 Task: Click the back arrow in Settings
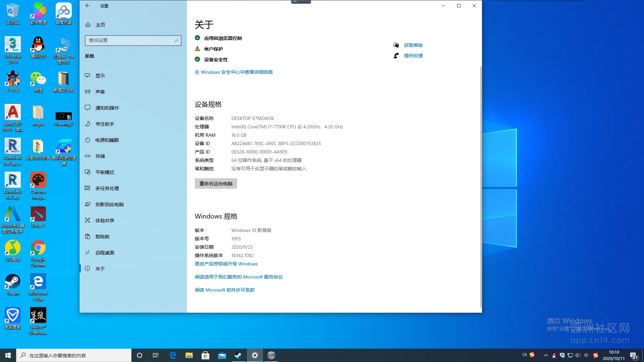pos(88,6)
